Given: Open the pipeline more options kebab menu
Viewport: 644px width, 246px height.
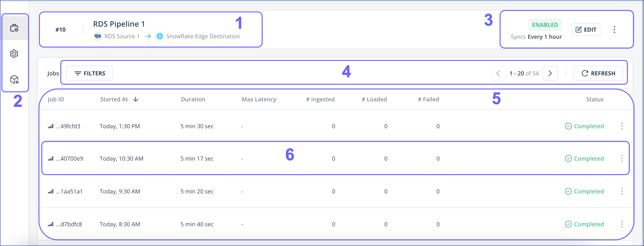Looking at the screenshot, I should point(614,30).
